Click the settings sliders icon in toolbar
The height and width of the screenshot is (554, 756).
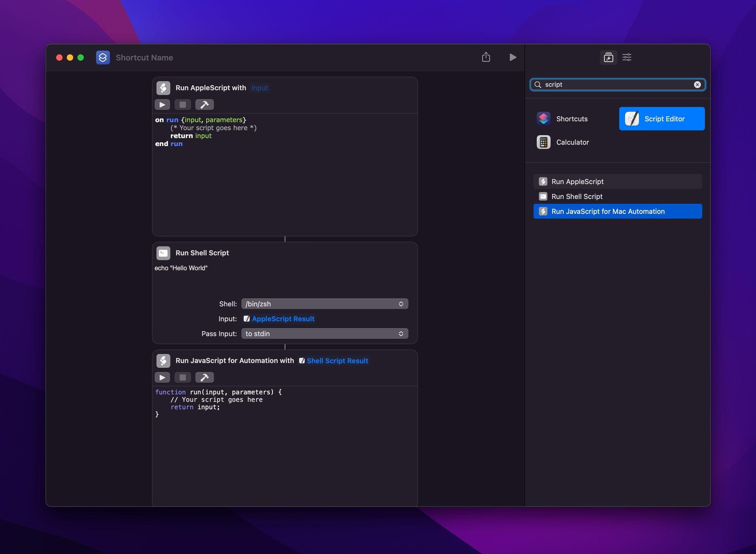[627, 57]
